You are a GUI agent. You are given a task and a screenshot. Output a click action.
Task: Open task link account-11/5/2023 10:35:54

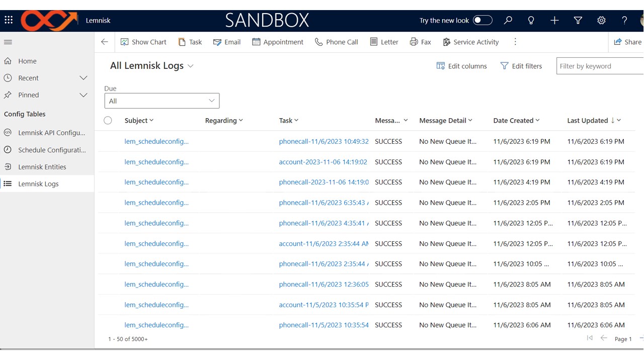pos(324,305)
